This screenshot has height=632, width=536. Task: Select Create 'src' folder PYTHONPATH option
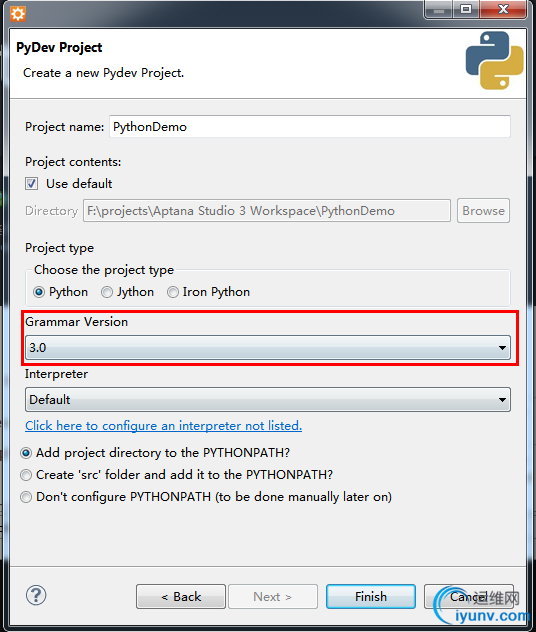[26, 475]
